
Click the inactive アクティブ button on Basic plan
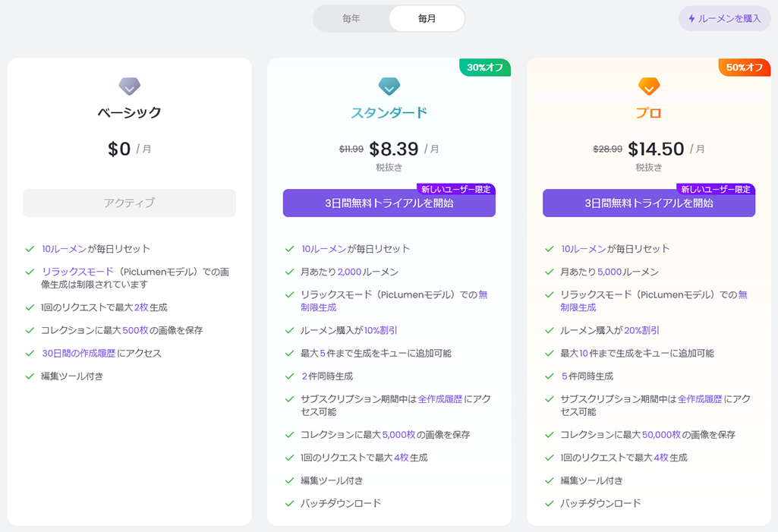click(x=130, y=203)
